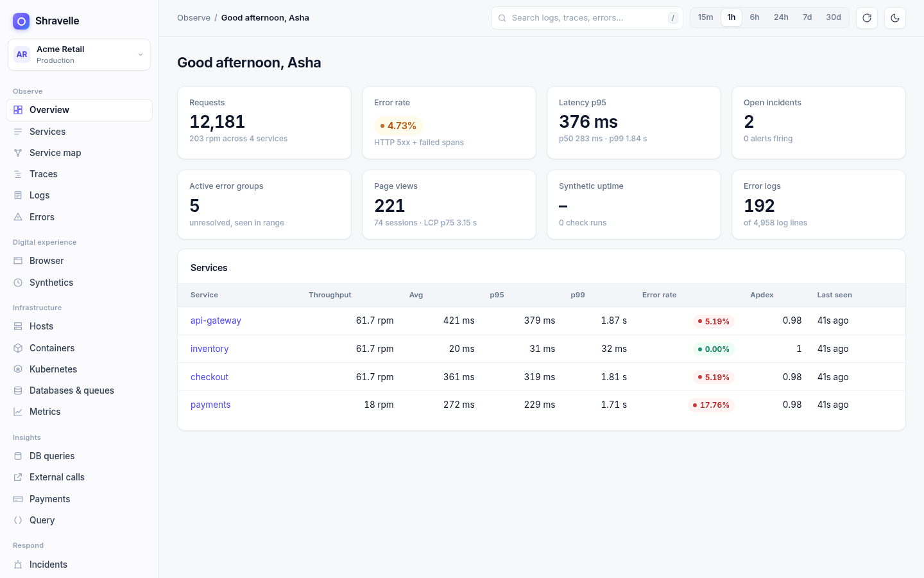The width and height of the screenshot is (924, 578).
Task: Open Databases & queues icon
Action: [18, 390]
